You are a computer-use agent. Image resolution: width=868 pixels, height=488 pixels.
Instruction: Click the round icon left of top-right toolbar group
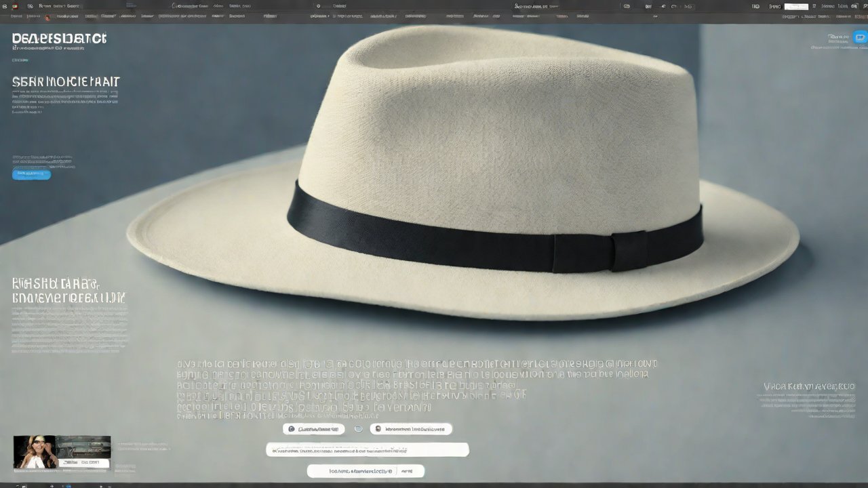(626, 6)
